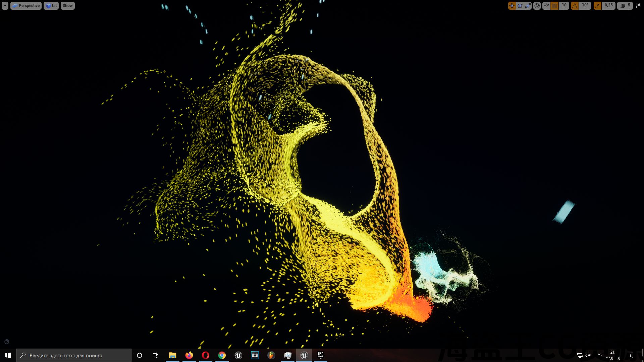Open the viewport help question mark
Screen dimensions: 644x362
point(7,342)
